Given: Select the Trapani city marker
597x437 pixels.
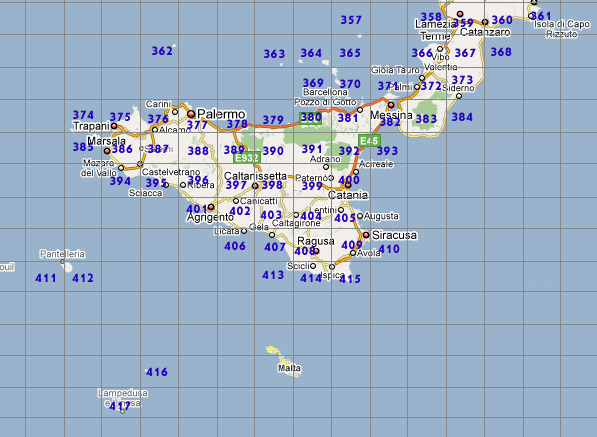Looking at the screenshot, I should click(114, 126).
